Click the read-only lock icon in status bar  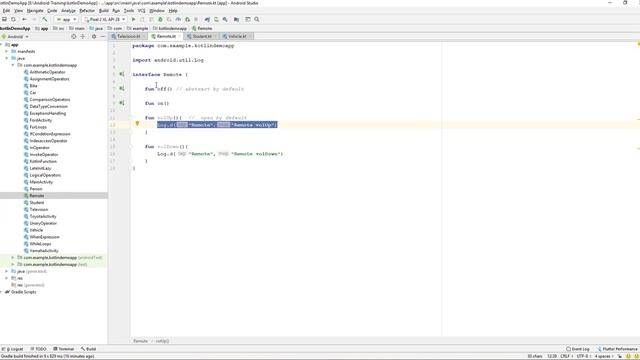click(x=620, y=356)
